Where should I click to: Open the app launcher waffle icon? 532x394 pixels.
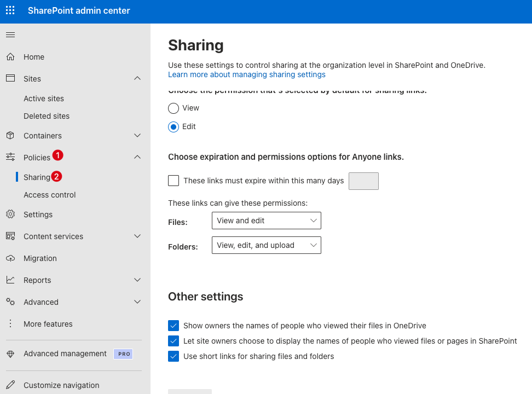[10, 10]
